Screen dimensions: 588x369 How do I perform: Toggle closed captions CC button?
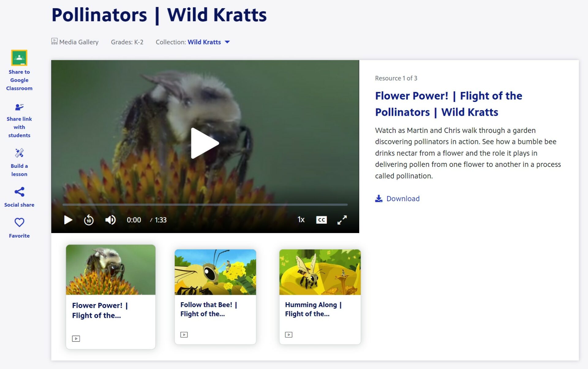pos(321,220)
